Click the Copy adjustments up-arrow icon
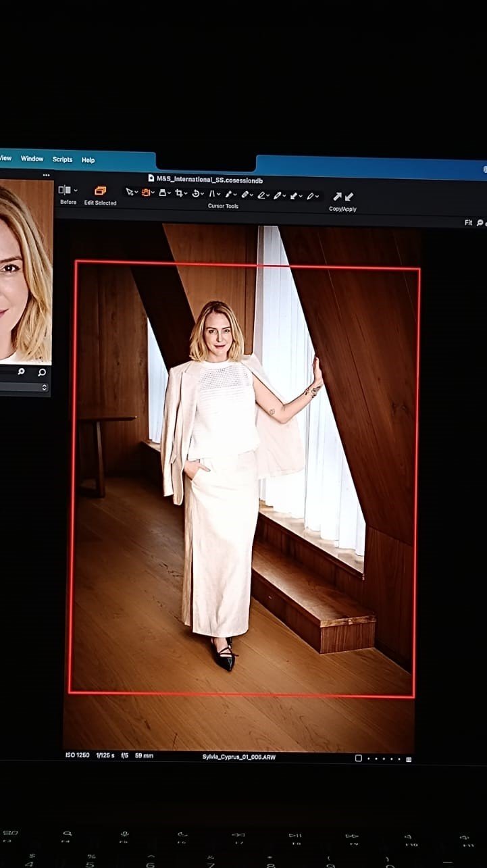Screen dimensions: 487x868 336,197
